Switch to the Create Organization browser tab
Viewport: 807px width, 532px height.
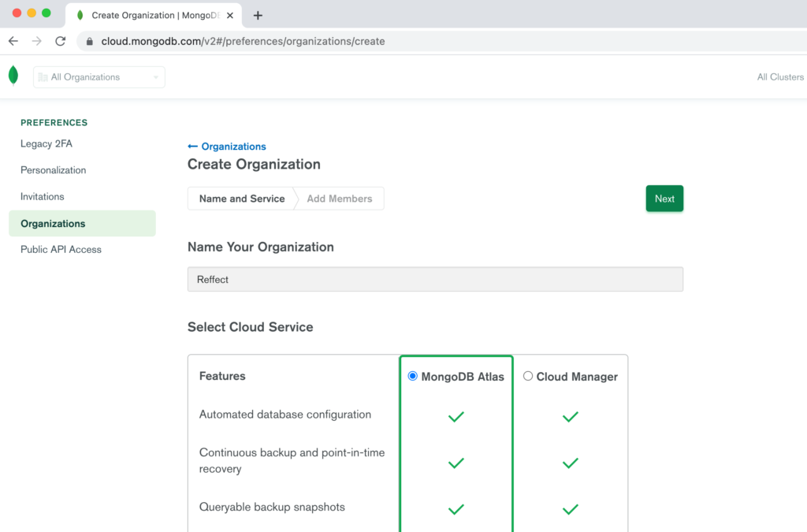click(154, 16)
